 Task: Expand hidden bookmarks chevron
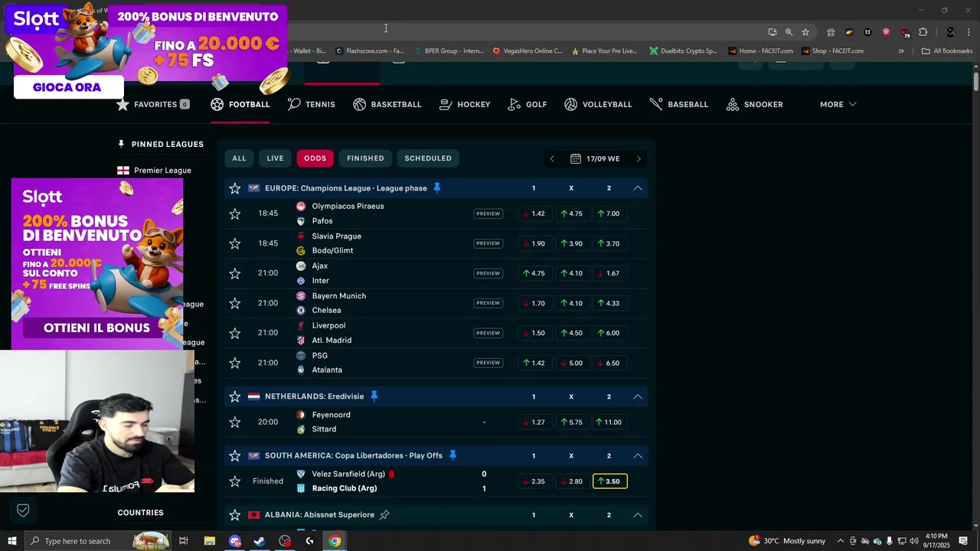click(901, 51)
